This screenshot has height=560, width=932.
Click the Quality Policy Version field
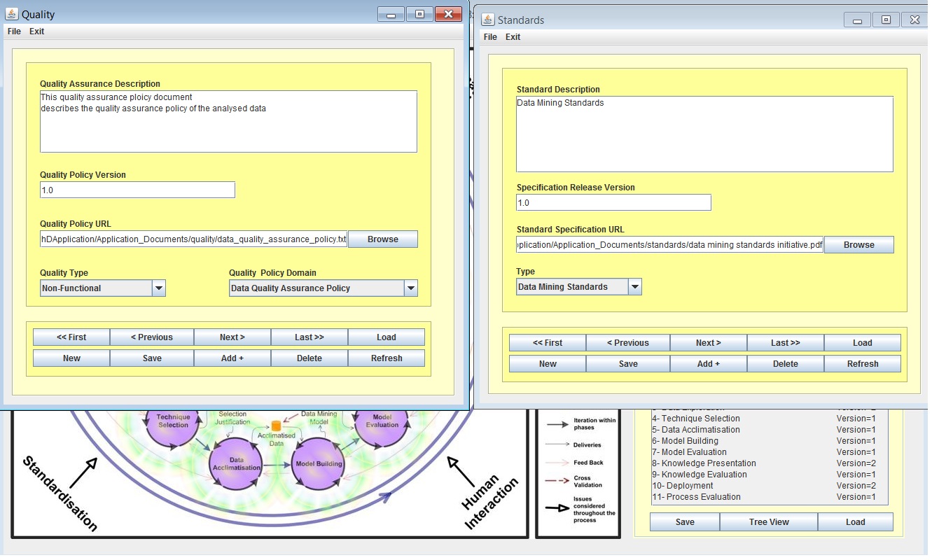coord(137,190)
